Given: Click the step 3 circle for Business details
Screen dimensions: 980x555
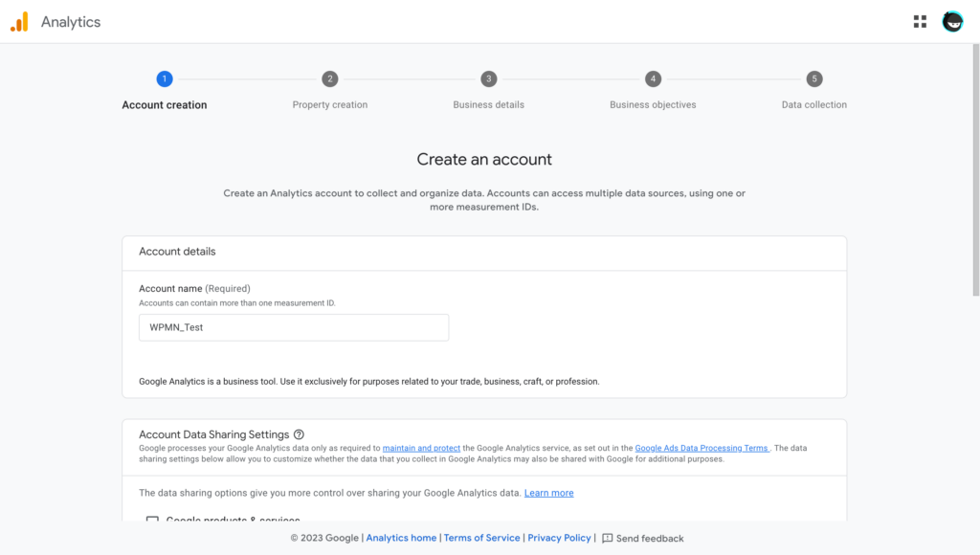Looking at the screenshot, I should 488,79.
